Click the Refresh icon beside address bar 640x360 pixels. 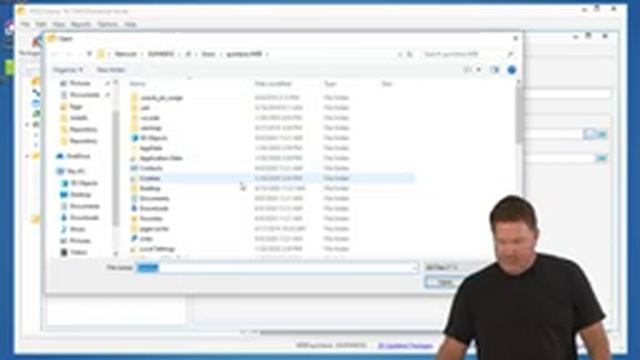[x=410, y=54]
